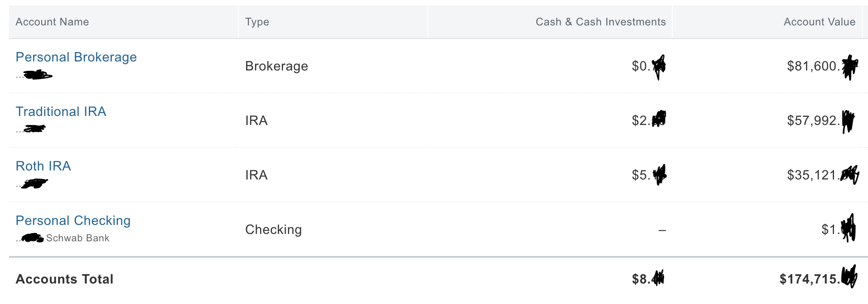Click the Account Name column header
Image resolution: width=868 pixels, height=304 pixels.
52,22
